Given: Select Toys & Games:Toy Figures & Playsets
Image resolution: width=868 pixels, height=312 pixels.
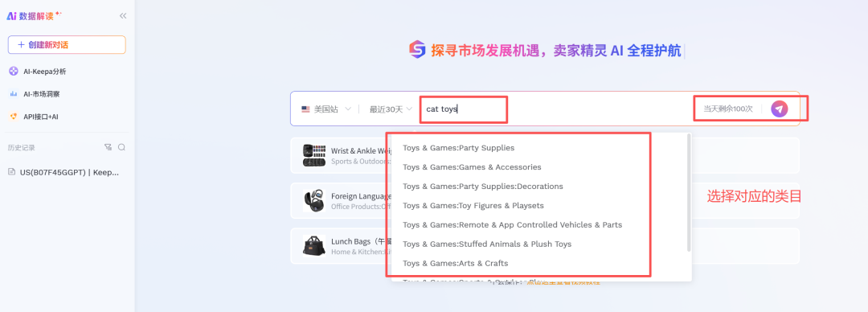Looking at the screenshot, I should click(473, 206).
